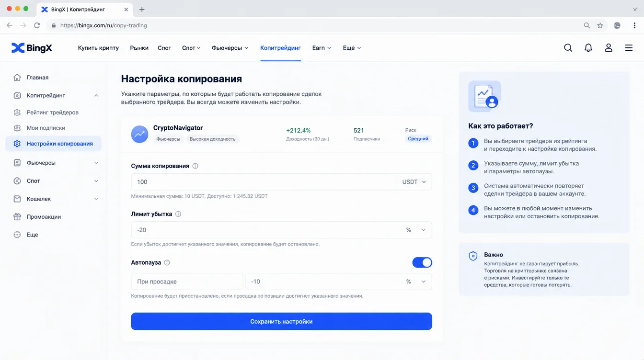
Task: Open Купить крипту in top navigation
Action: pos(98,48)
